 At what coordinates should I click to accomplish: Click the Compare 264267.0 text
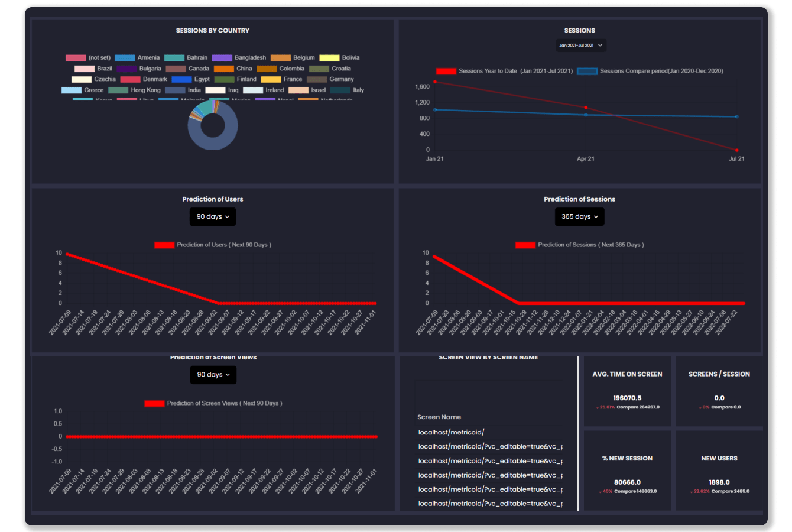point(638,407)
